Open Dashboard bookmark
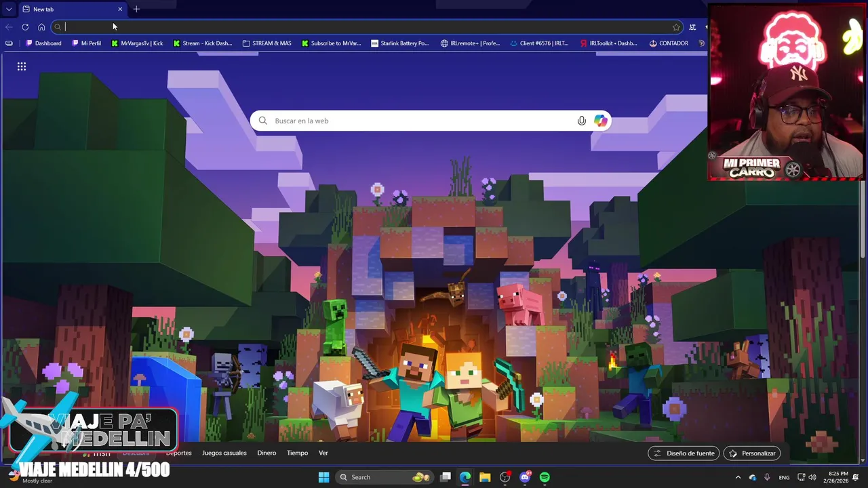868x488 pixels. coord(43,43)
